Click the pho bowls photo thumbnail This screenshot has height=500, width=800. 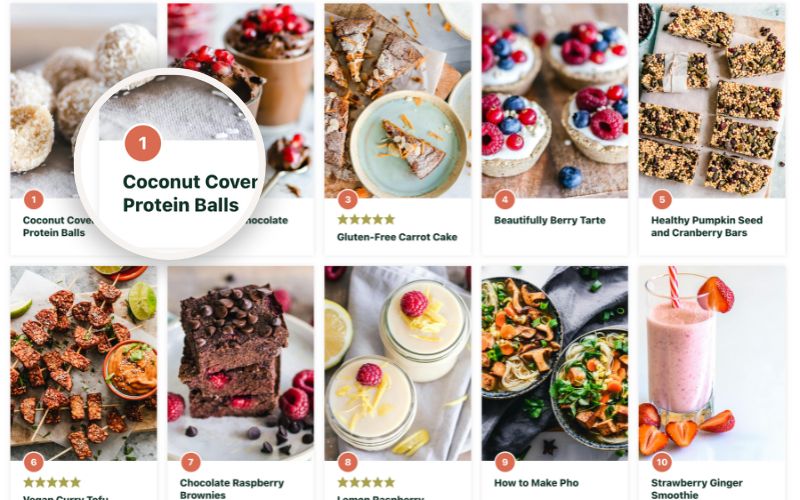tap(555, 363)
